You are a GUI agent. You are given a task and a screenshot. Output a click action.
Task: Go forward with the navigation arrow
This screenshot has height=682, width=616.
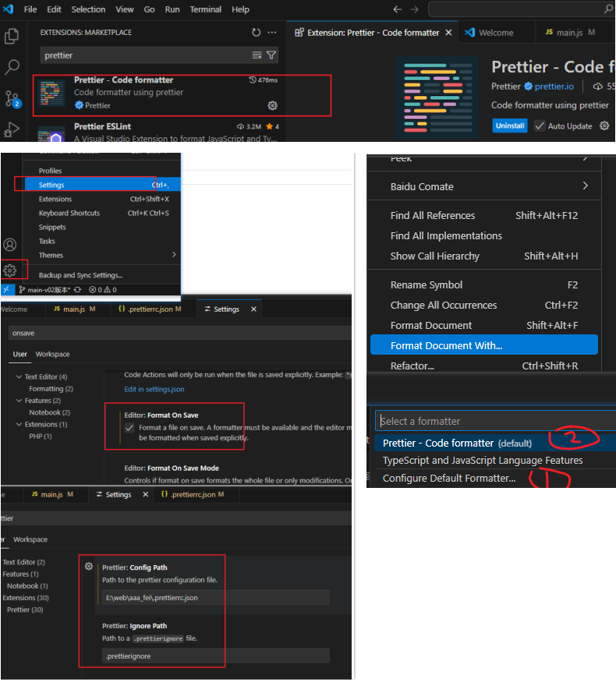pos(414,9)
